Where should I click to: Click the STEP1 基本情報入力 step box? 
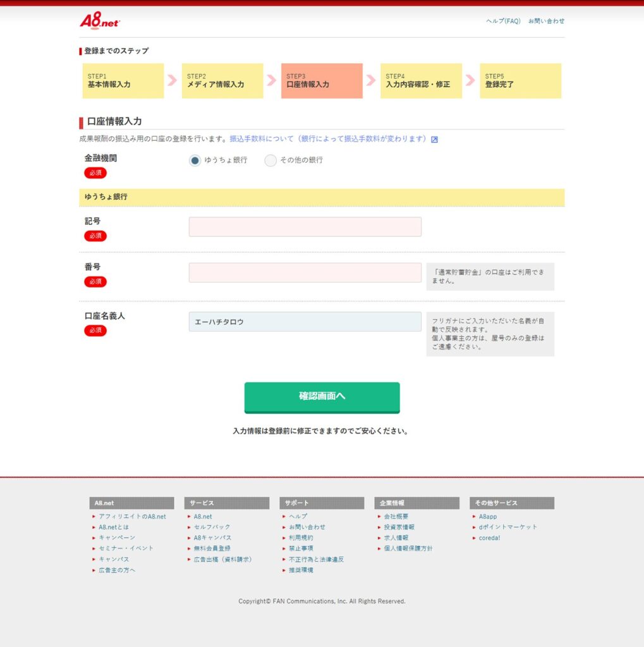click(123, 81)
